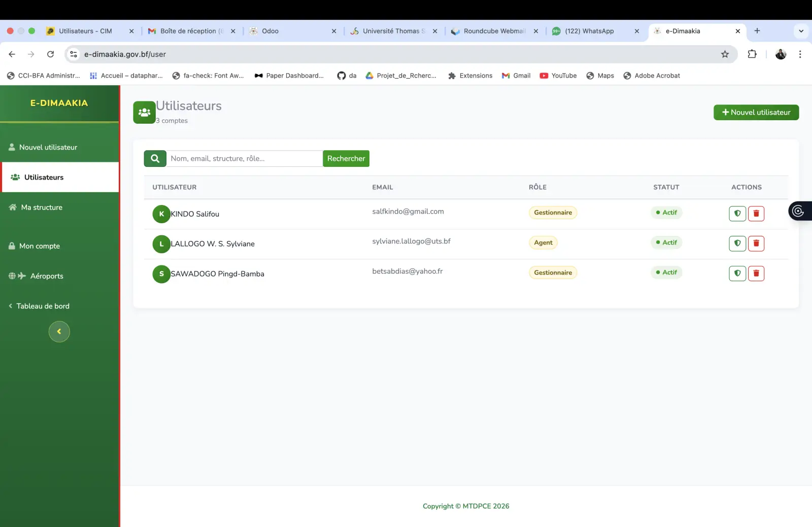
Task: Click the K avatar of KINDO Salifou
Action: click(161, 214)
